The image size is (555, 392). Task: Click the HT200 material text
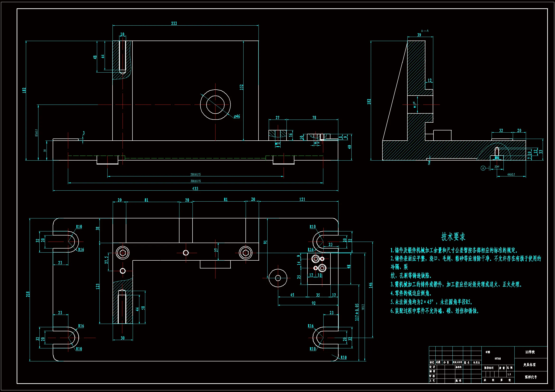[498, 359]
